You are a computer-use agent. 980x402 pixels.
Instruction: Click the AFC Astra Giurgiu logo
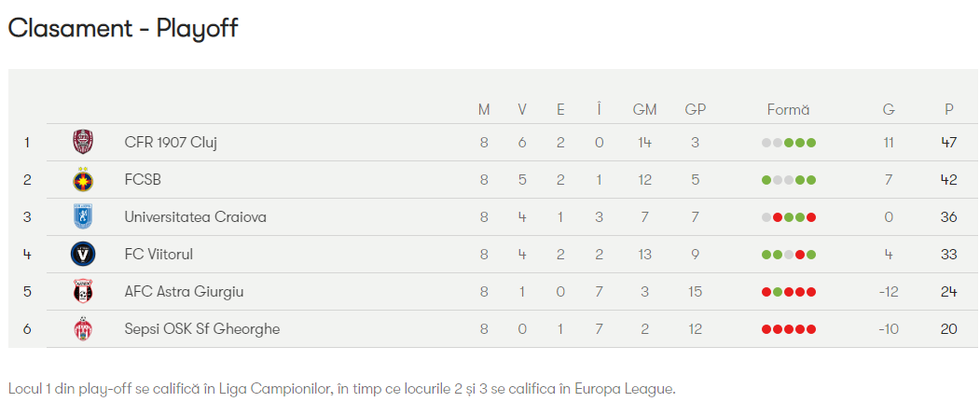(x=83, y=292)
